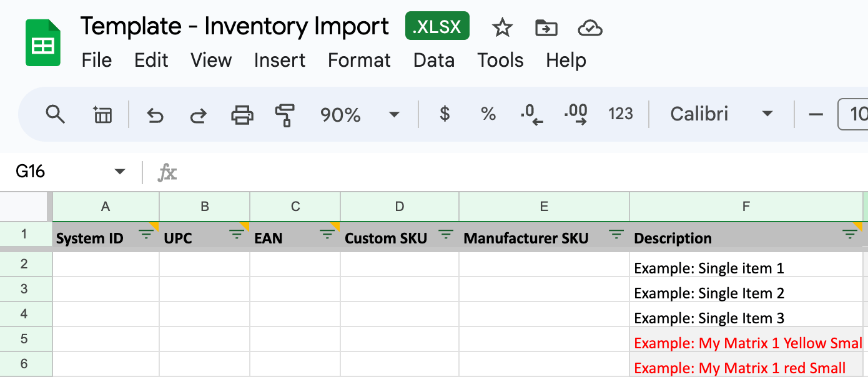Click the decrease decimal places button
Image resolution: width=868 pixels, height=377 pixels.
click(x=531, y=114)
